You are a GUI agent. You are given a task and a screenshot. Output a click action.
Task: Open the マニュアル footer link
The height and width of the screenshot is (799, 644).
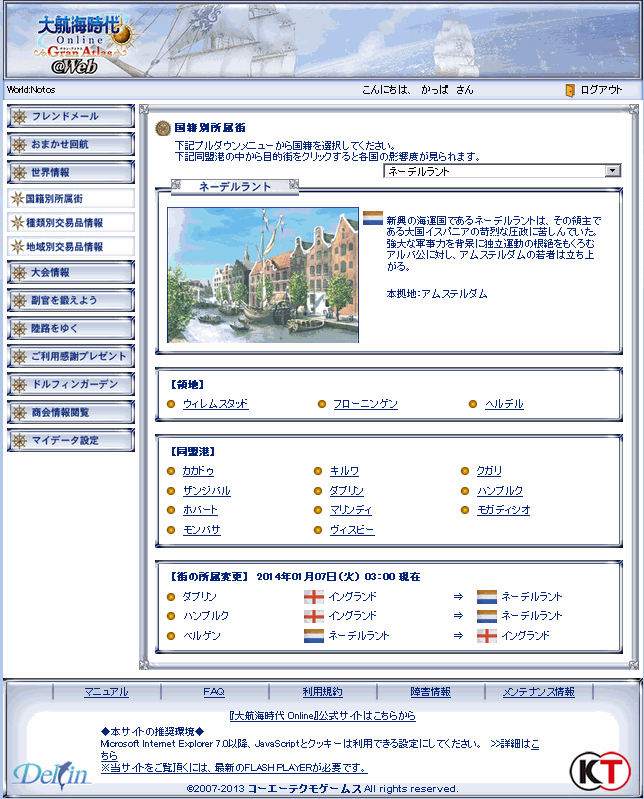pos(106,692)
